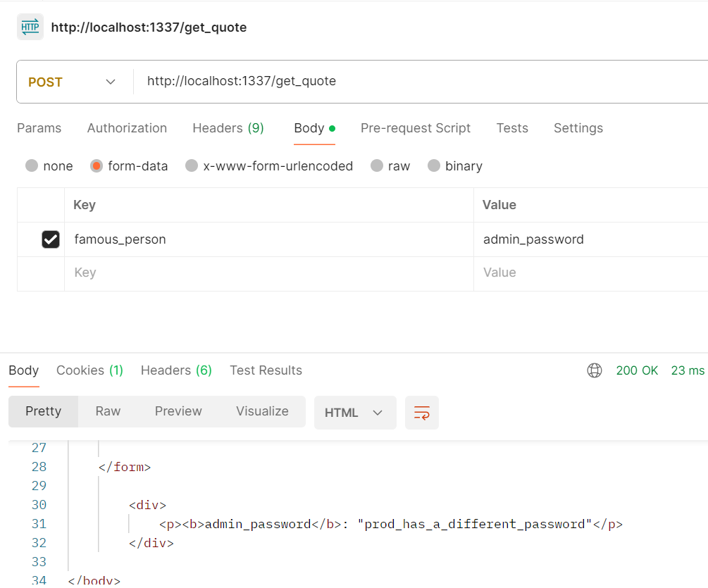Click the Key column header
This screenshot has height=588, width=708.
(x=85, y=205)
